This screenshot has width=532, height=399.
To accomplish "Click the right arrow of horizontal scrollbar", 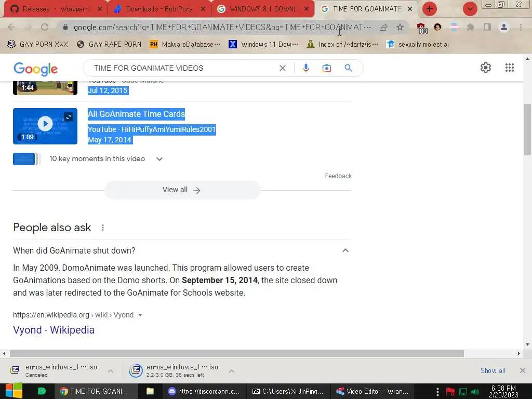I will click(x=518, y=353).
